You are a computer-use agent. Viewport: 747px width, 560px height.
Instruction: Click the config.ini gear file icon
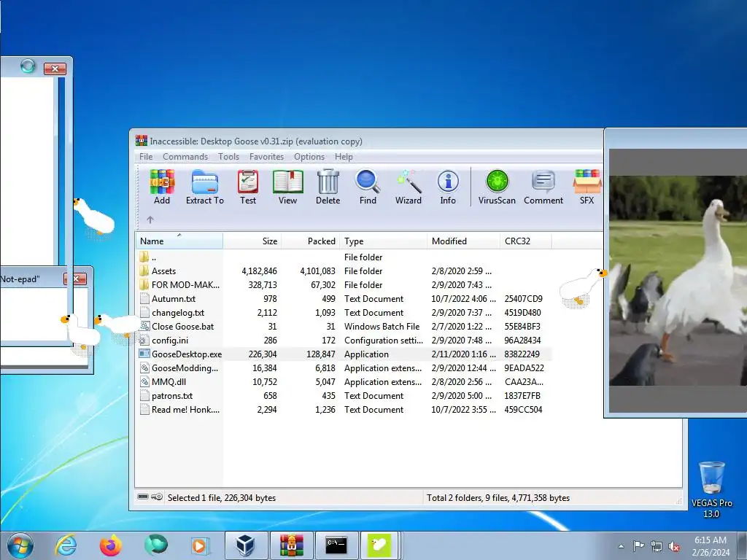(144, 340)
